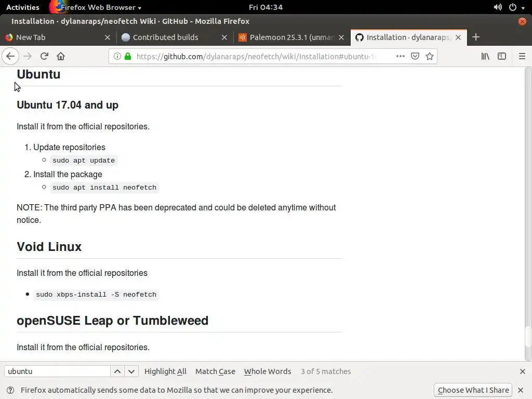
Task: Open the Firefox hamburger menu
Action: click(x=522, y=56)
